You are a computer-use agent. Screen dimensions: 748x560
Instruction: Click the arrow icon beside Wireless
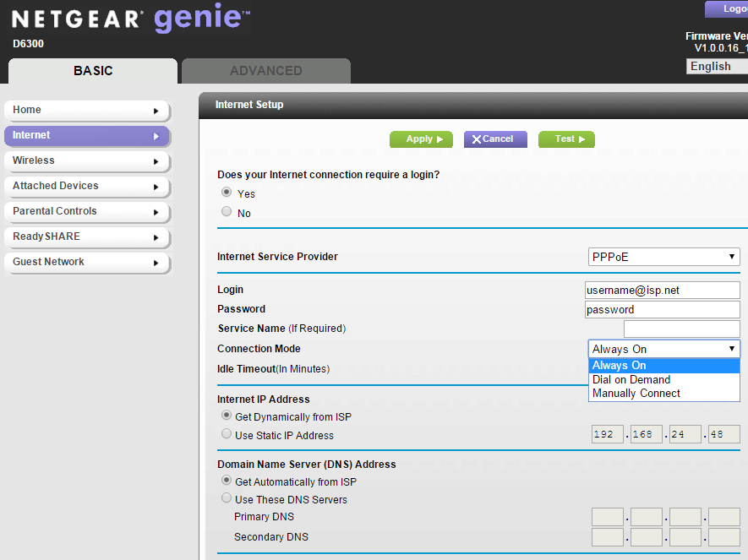coord(156,161)
